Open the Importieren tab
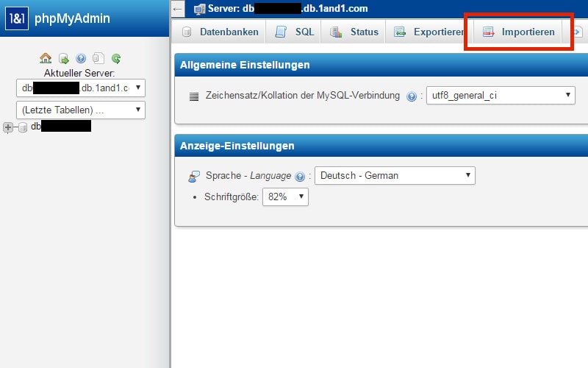Screen dimensions: 588x368 (x=518, y=32)
